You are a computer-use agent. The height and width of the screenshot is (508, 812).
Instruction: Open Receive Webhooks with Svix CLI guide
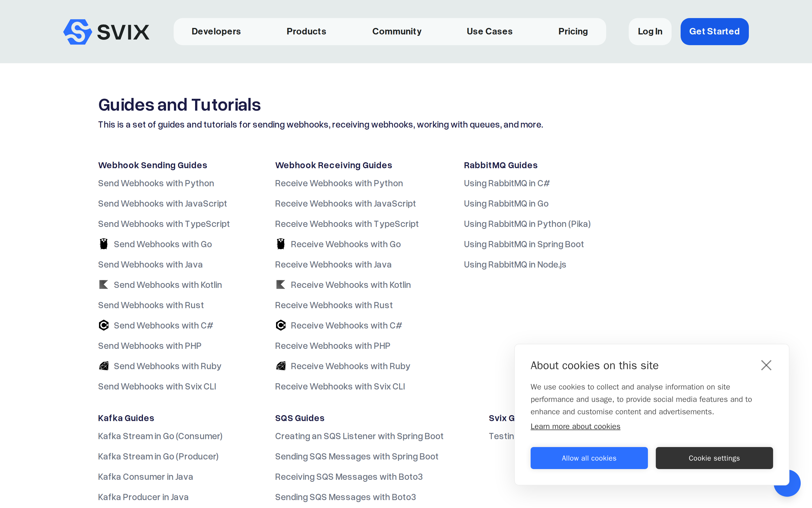pyautogui.click(x=340, y=386)
